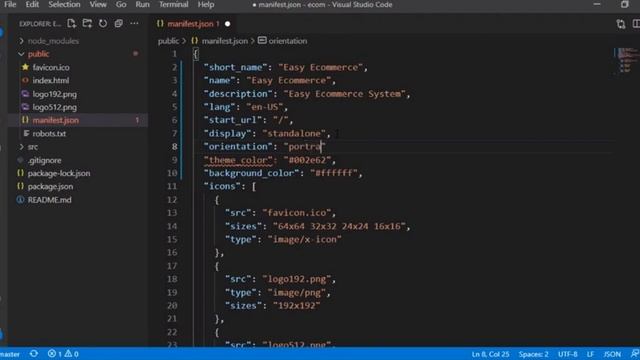Open .gitignore in the file tree

click(44, 160)
